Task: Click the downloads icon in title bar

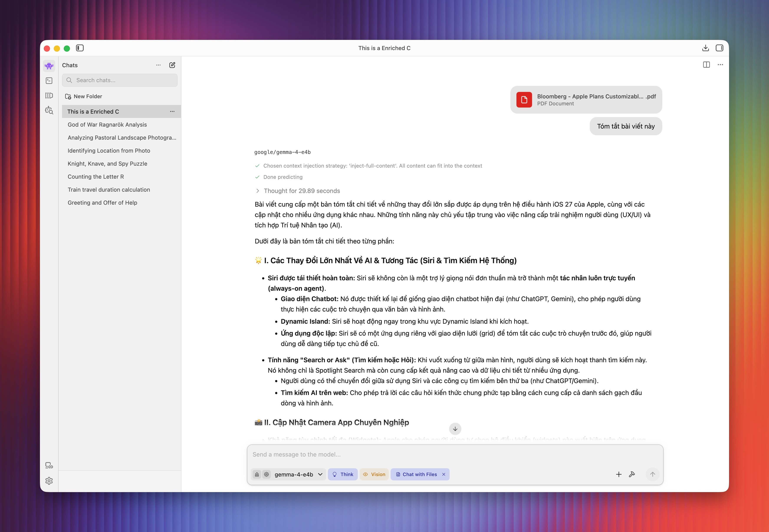Action: point(705,48)
